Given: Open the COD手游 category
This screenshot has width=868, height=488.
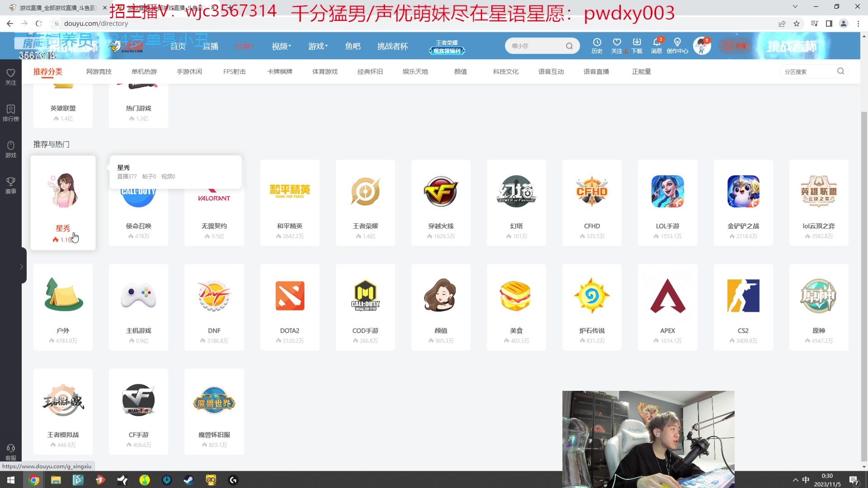Looking at the screenshot, I should pos(365,307).
